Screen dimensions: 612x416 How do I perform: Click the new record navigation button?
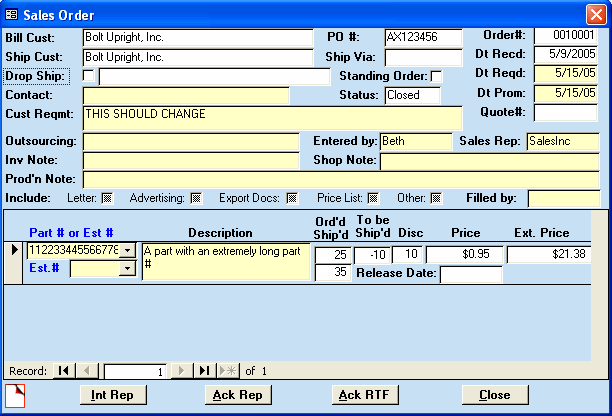pyautogui.click(x=226, y=370)
